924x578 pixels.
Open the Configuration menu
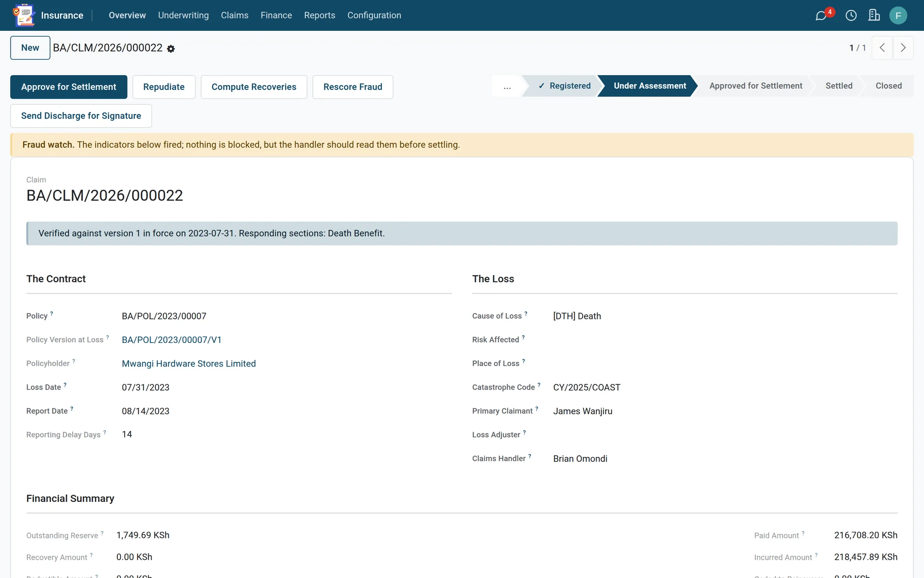374,15
